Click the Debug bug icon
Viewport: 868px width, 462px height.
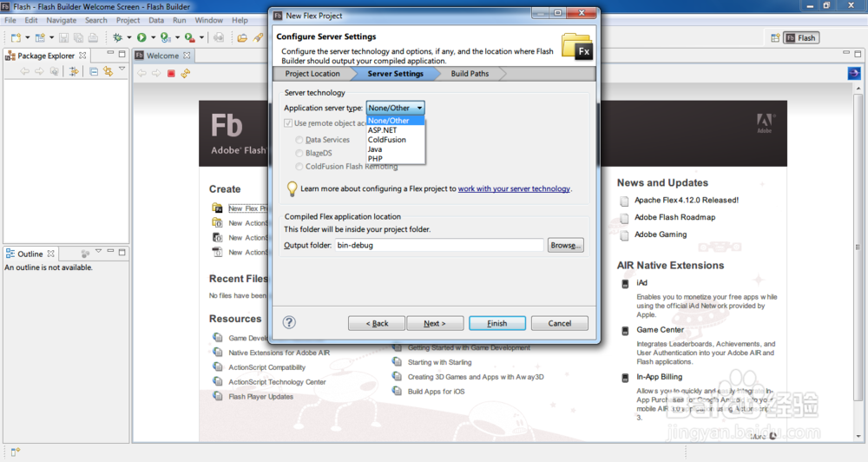coord(117,37)
